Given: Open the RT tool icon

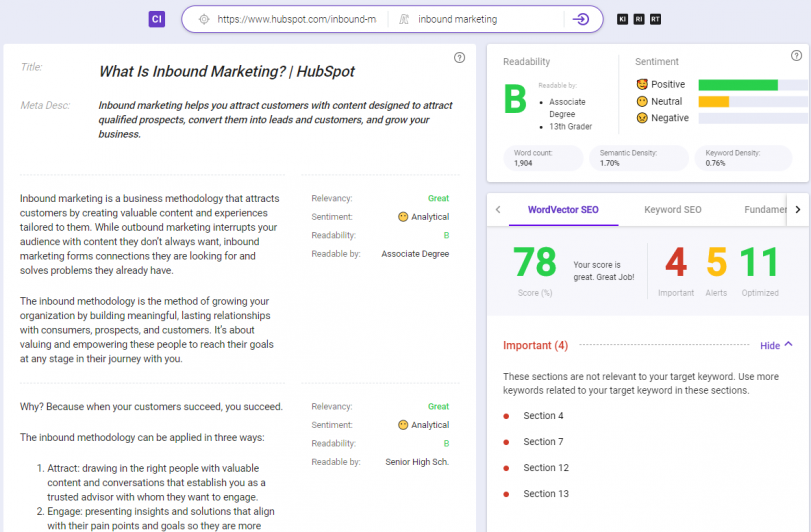Looking at the screenshot, I should pos(655,19).
